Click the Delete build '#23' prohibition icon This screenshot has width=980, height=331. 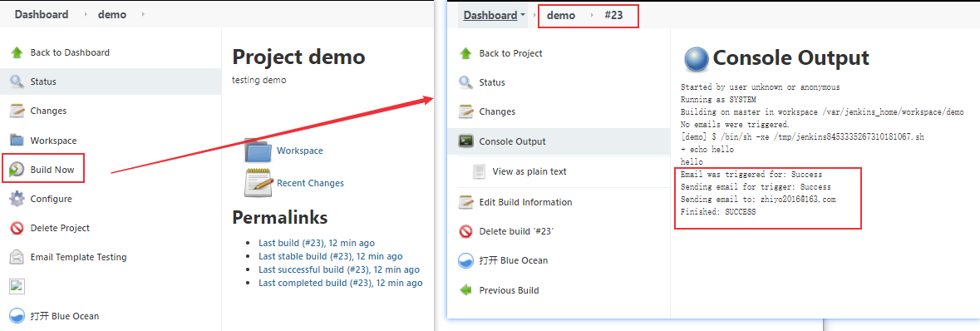[x=465, y=231]
